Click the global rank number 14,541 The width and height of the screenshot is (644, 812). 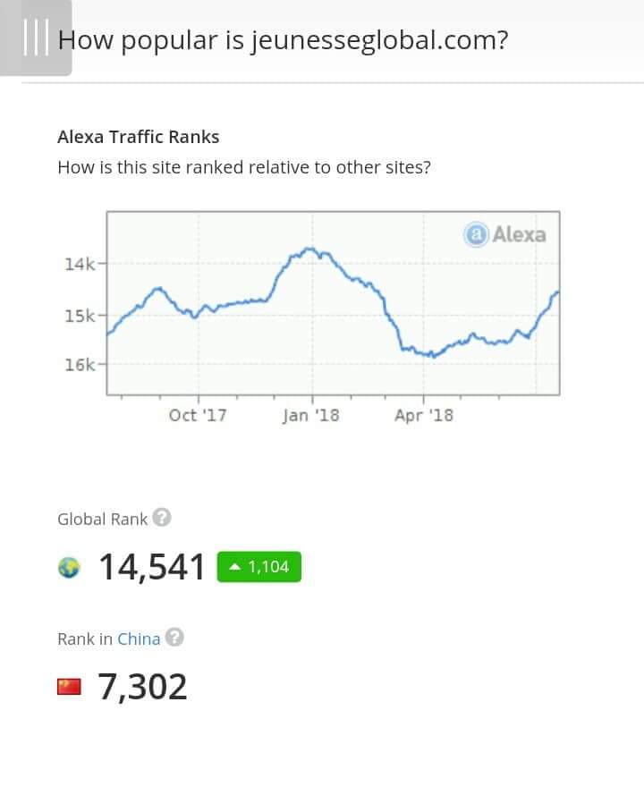(152, 567)
